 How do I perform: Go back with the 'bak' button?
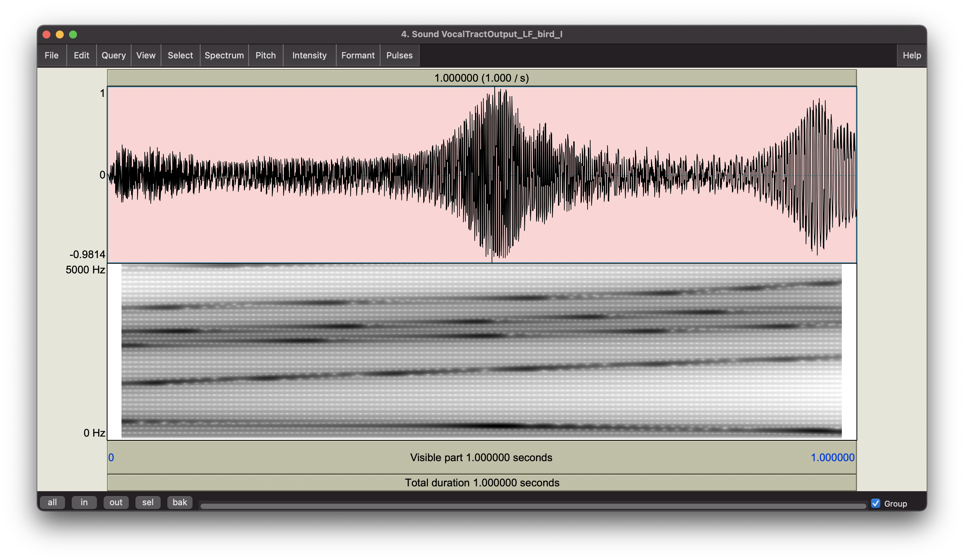tap(180, 502)
